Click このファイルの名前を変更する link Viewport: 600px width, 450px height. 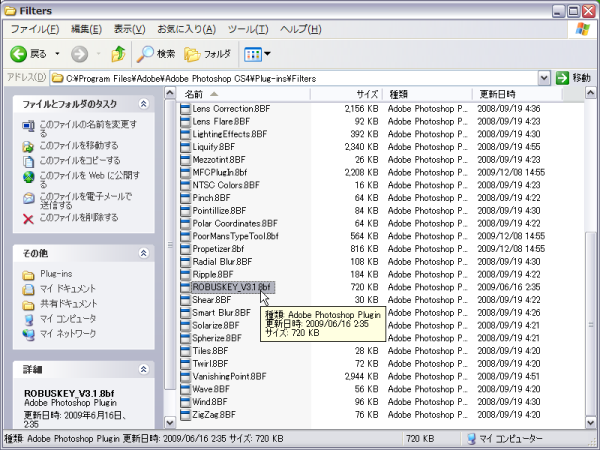click(x=88, y=129)
